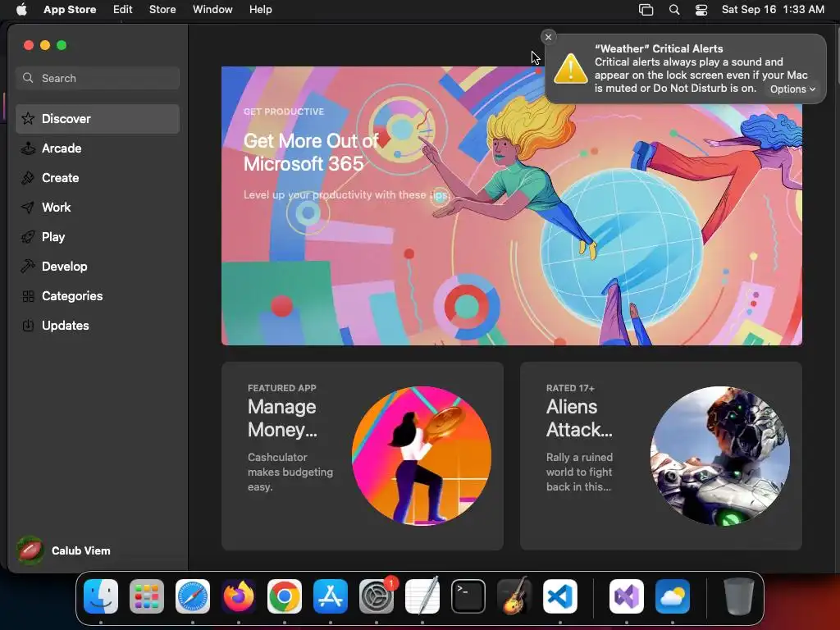Click the App Store icon in Dock
Screen dimensions: 840x630
point(331,596)
